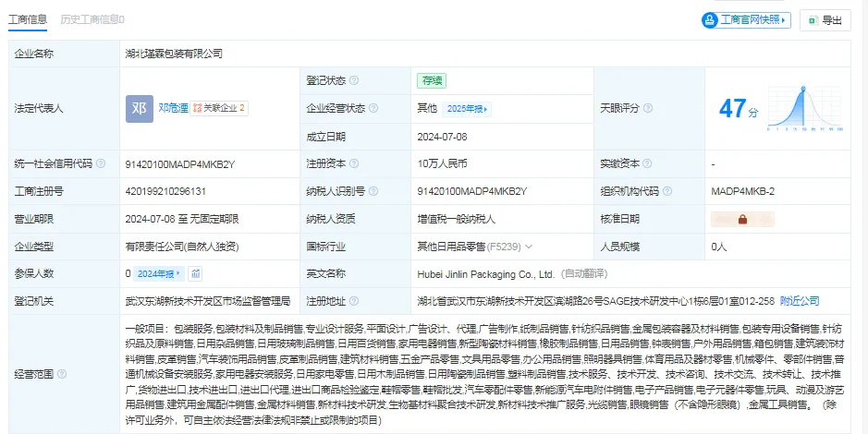868x434 pixels.
Task: Open the legal representative 邓危湮 link
Action: 173,108
